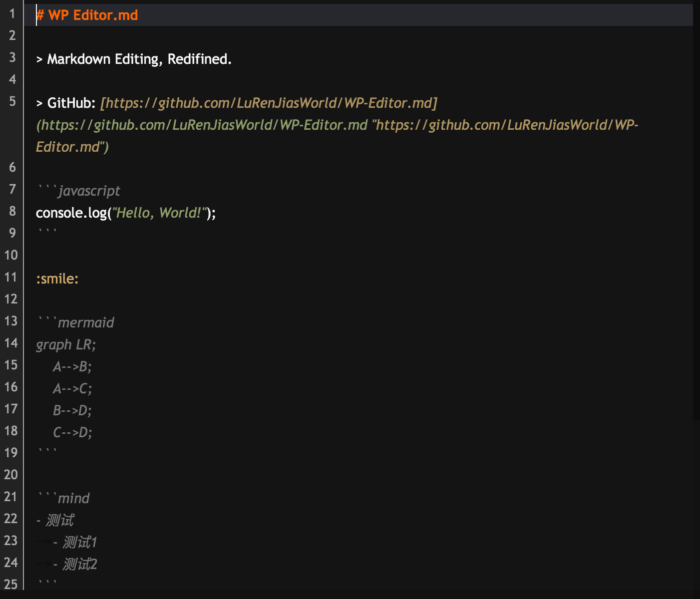Click line number 15 in the gutter
700x599 pixels.
[11, 365]
